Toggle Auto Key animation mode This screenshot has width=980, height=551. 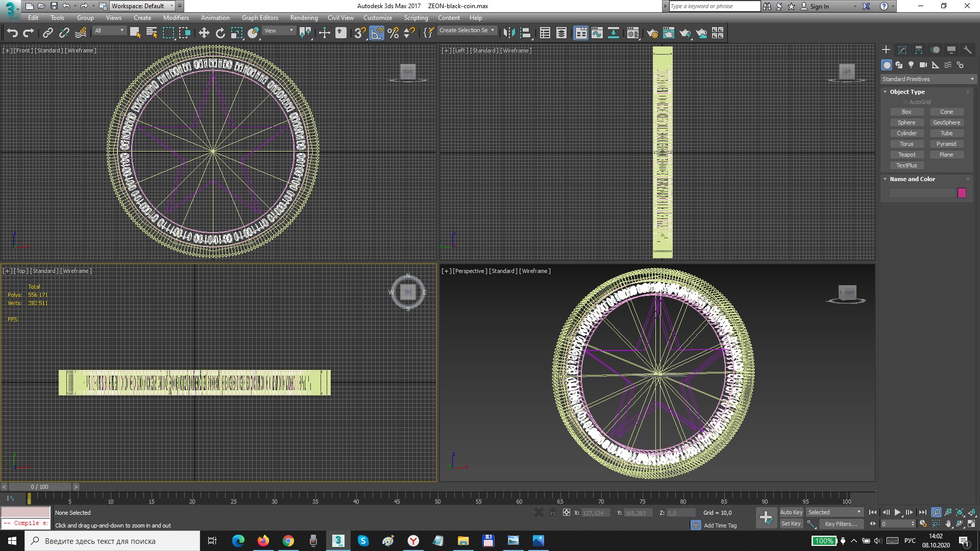pyautogui.click(x=791, y=512)
